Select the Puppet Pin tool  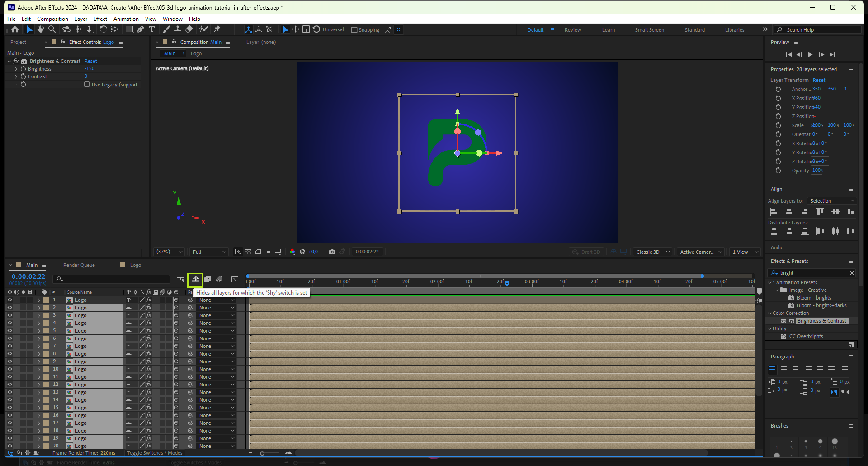point(217,29)
